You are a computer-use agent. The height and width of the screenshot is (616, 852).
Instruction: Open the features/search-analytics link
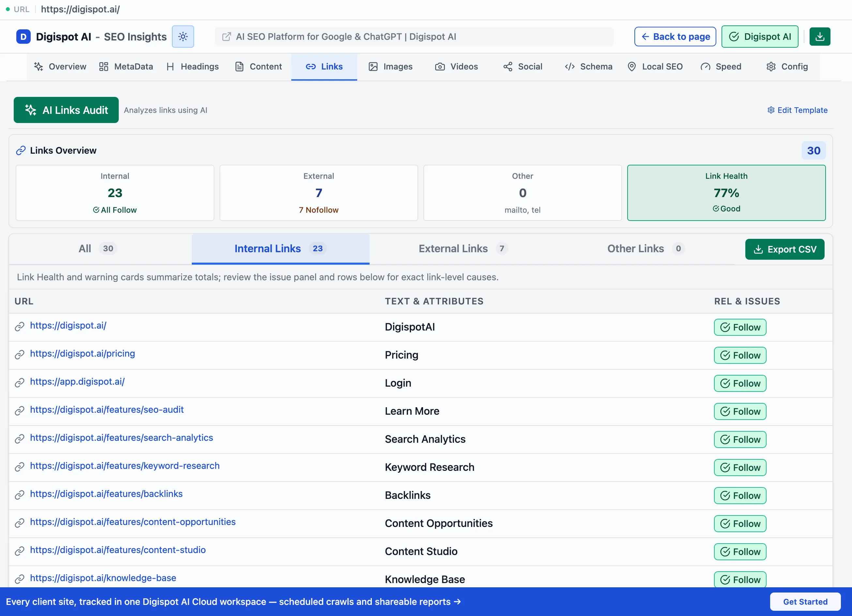pos(121,438)
